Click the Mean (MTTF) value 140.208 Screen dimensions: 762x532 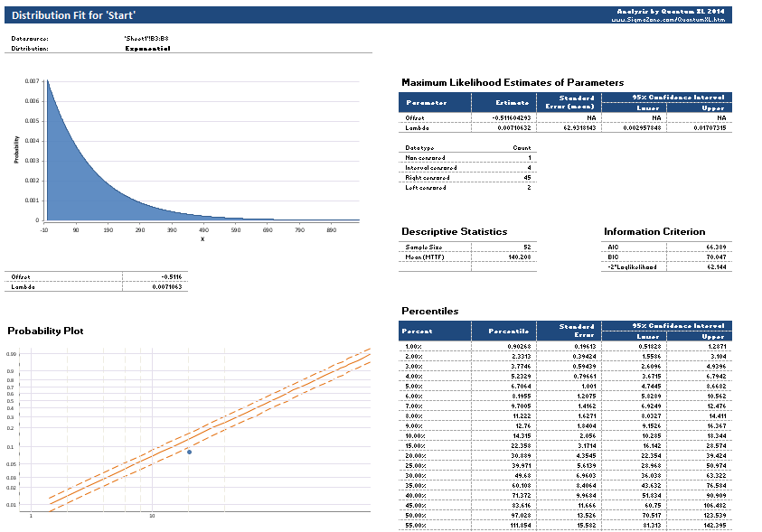(519, 257)
